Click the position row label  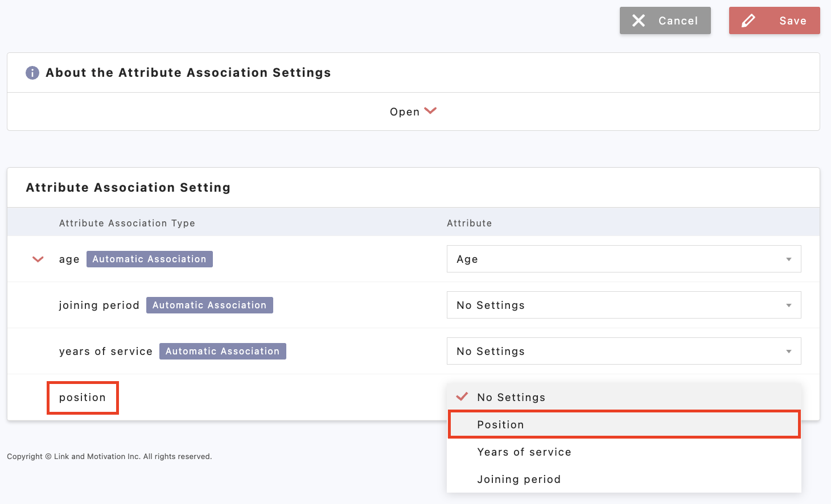pyautogui.click(x=83, y=398)
